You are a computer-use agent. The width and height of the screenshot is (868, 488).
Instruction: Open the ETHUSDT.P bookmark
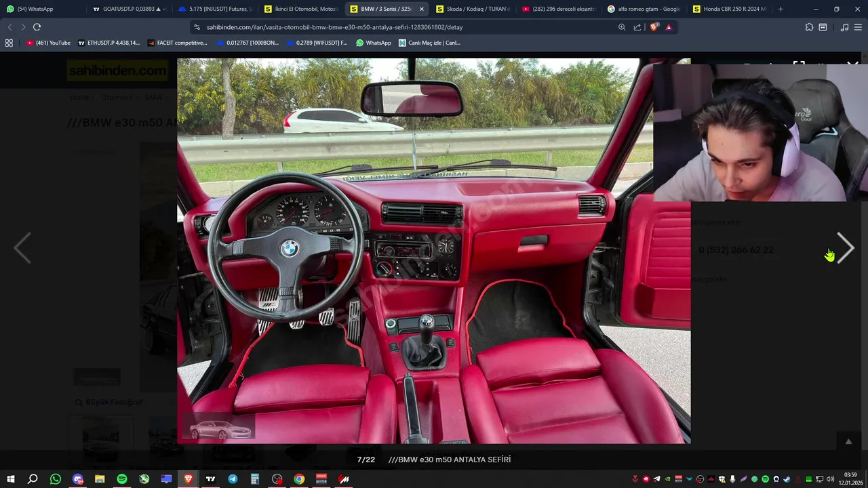coord(108,43)
